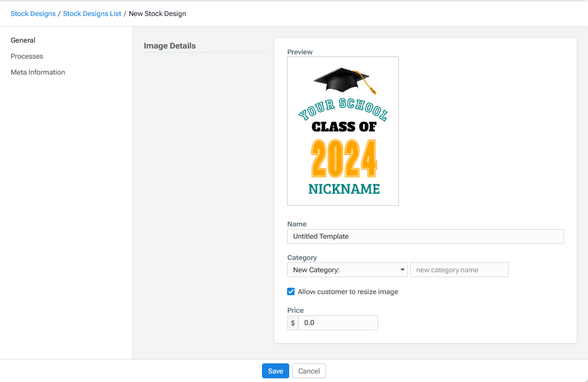This screenshot has width=588, height=382.
Task: Click the 'Allow customer to resize image' label
Action: click(x=348, y=292)
